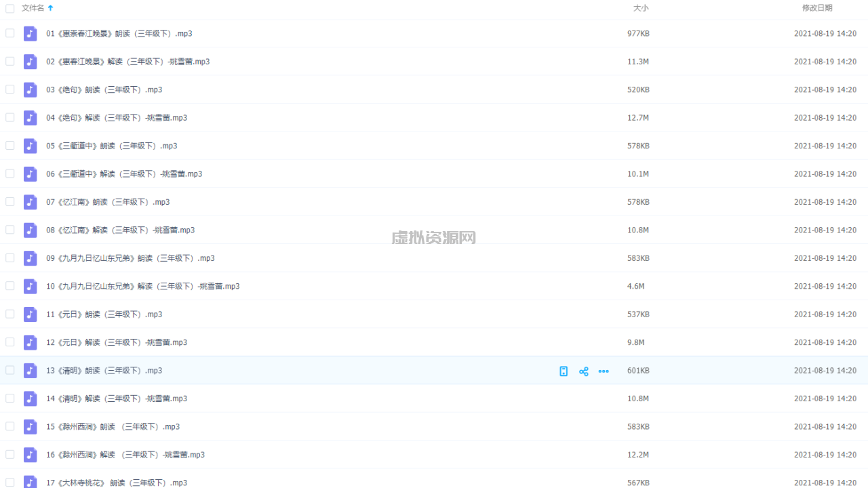This screenshot has width=868, height=488.
Task: Check the box for 05《三衢道中》朗读
Action: (x=9, y=146)
